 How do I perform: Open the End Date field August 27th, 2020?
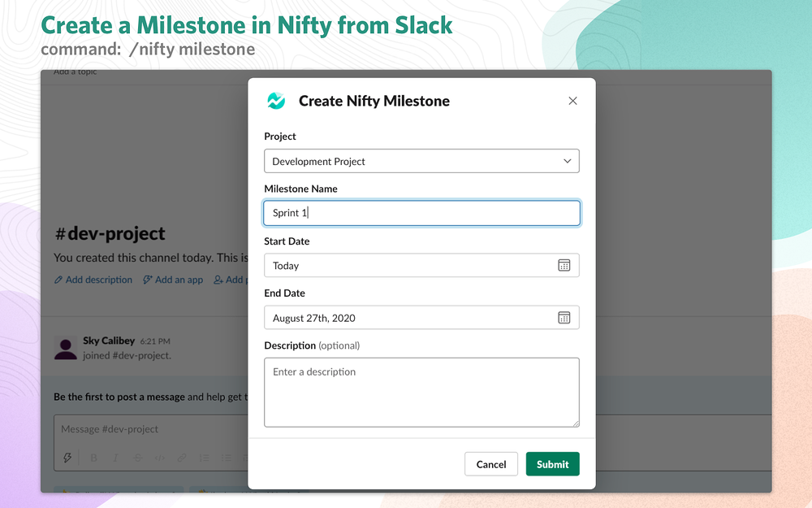click(421, 318)
